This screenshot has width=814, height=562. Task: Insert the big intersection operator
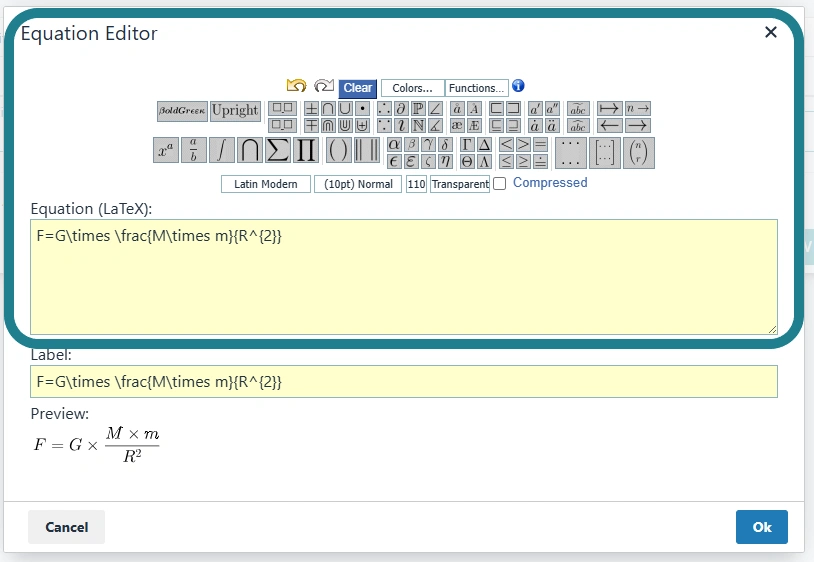(x=250, y=150)
